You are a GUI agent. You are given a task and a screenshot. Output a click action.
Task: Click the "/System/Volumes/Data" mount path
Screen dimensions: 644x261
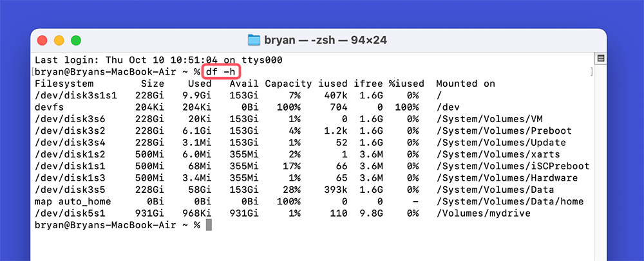coord(495,190)
